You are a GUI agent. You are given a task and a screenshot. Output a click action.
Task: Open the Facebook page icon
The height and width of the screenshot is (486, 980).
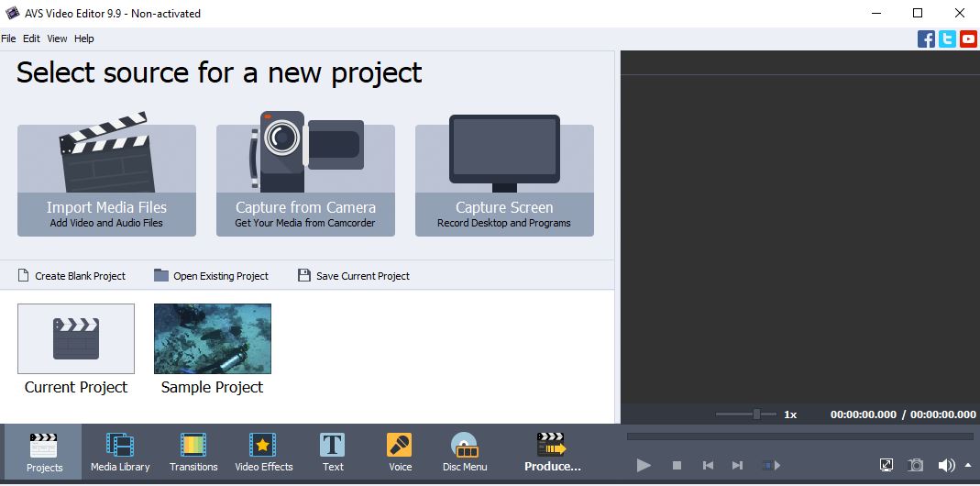926,39
